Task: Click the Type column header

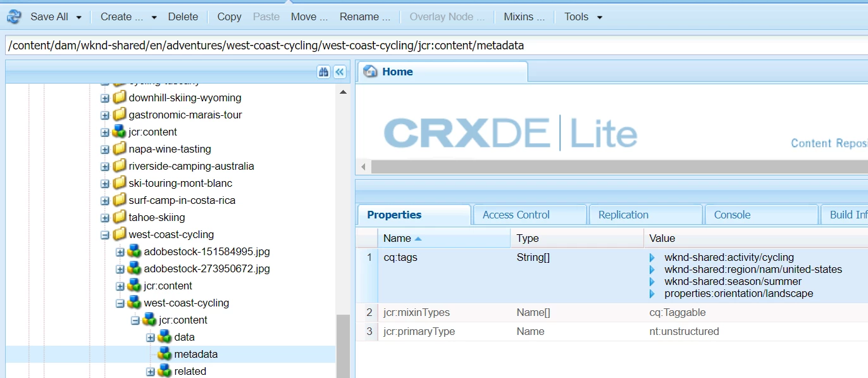Action: 577,239
